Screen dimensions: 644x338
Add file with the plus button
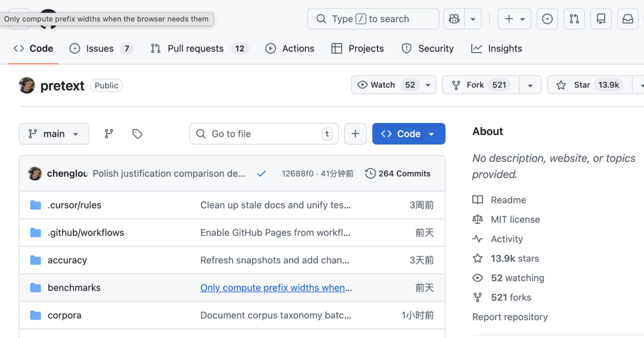(355, 134)
